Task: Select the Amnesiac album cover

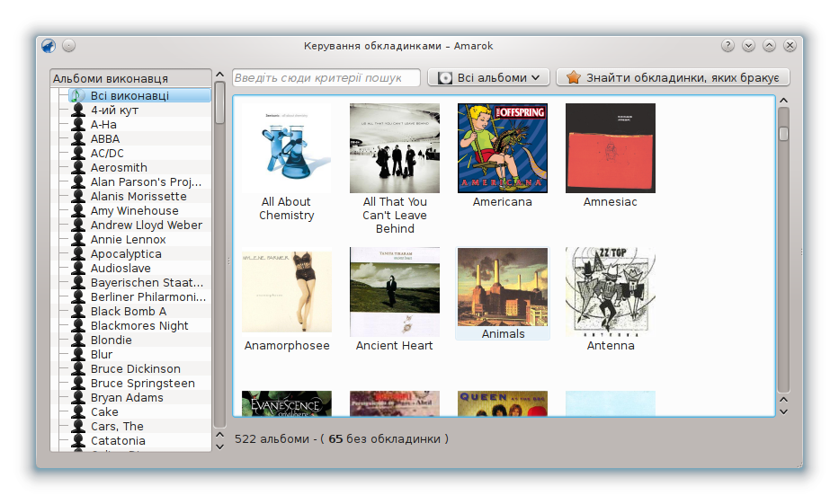Action: tap(611, 148)
